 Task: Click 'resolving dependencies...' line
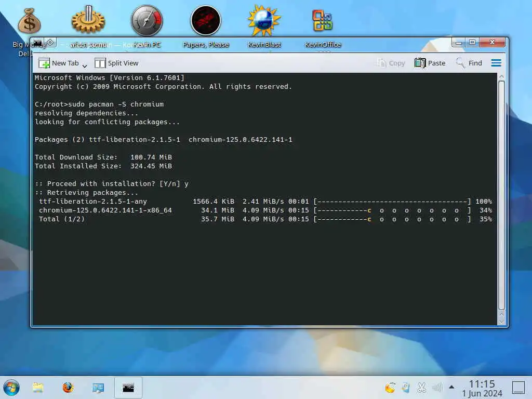coord(87,113)
